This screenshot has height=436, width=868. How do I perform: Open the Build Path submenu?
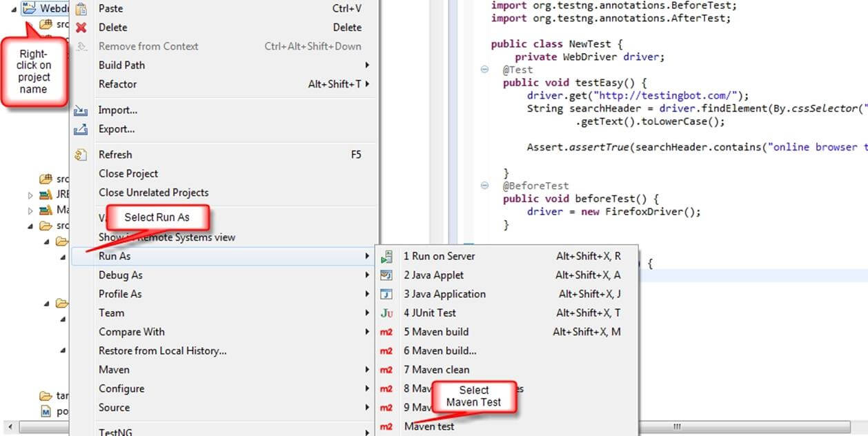click(121, 66)
